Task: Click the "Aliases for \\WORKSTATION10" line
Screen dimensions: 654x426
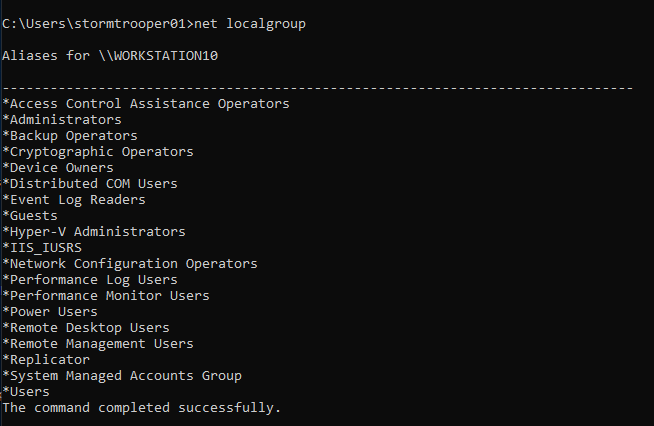Action: coord(110,55)
